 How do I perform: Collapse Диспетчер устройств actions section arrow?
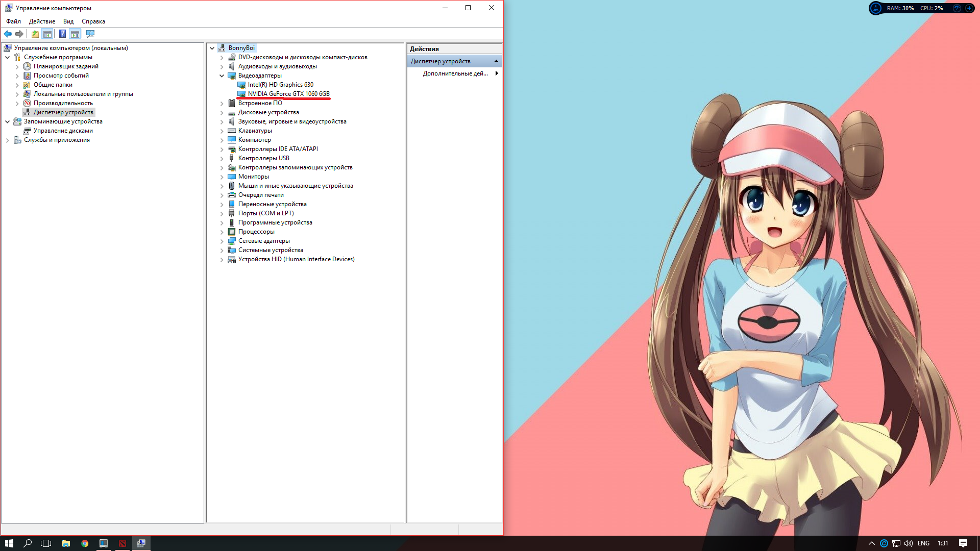point(496,61)
